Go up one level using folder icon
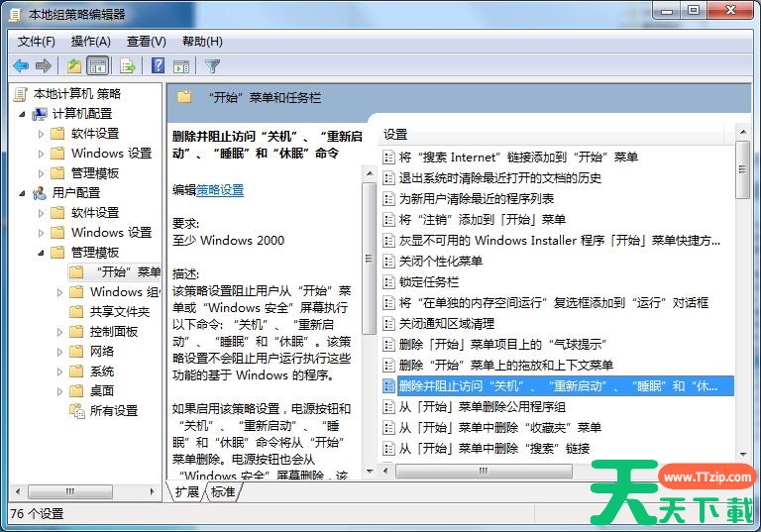Screen dimensions: 761x532 (73, 66)
